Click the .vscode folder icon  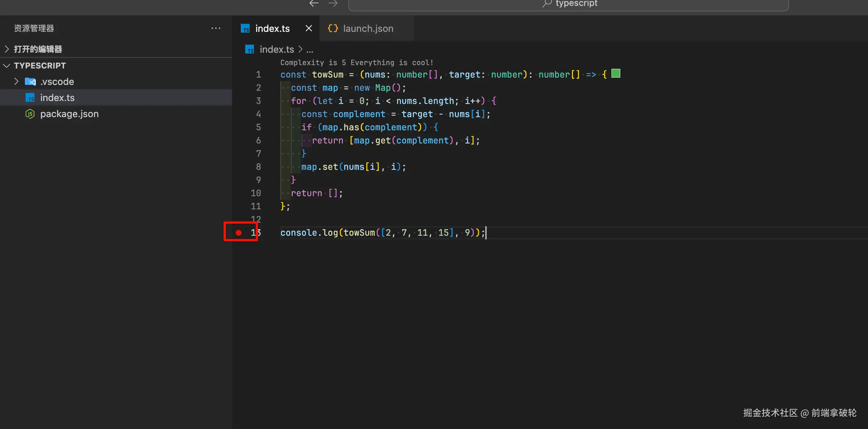tap(30, 82)
